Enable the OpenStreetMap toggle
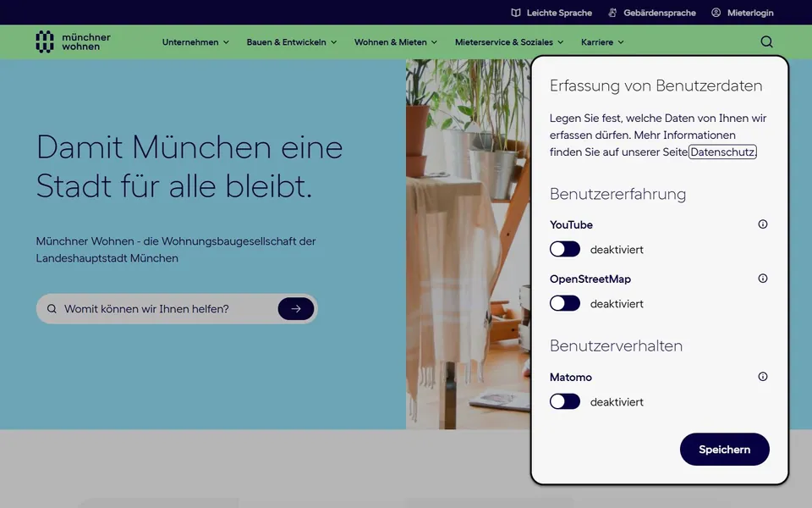The width and height of the screenshot is (812, 508). pyautogui.click(x=564, y=303)
